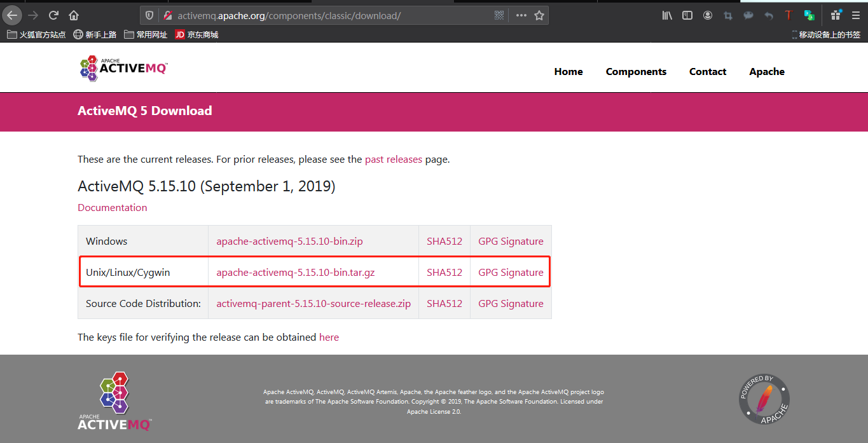Click the screenshot crop icon

point(728,15)
